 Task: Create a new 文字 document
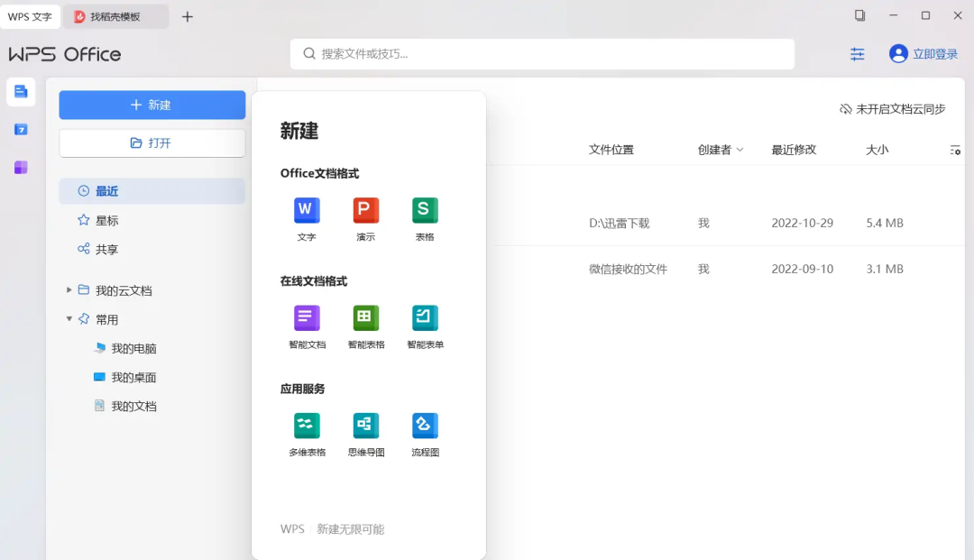pyautogui.click(x=306, y=218)
